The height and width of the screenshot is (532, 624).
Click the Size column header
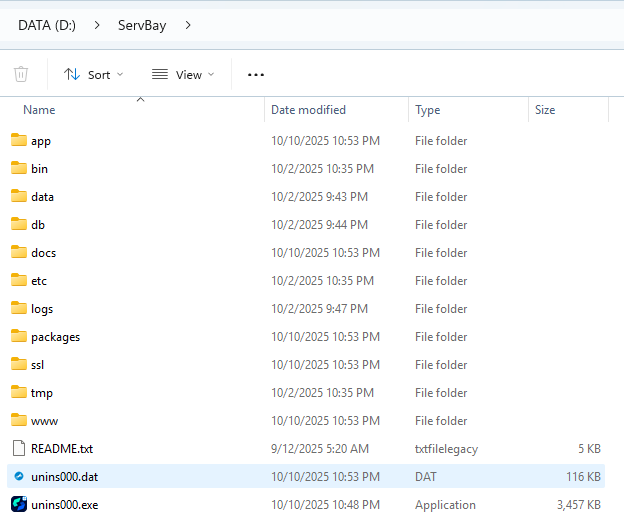(x=545, y=110)
